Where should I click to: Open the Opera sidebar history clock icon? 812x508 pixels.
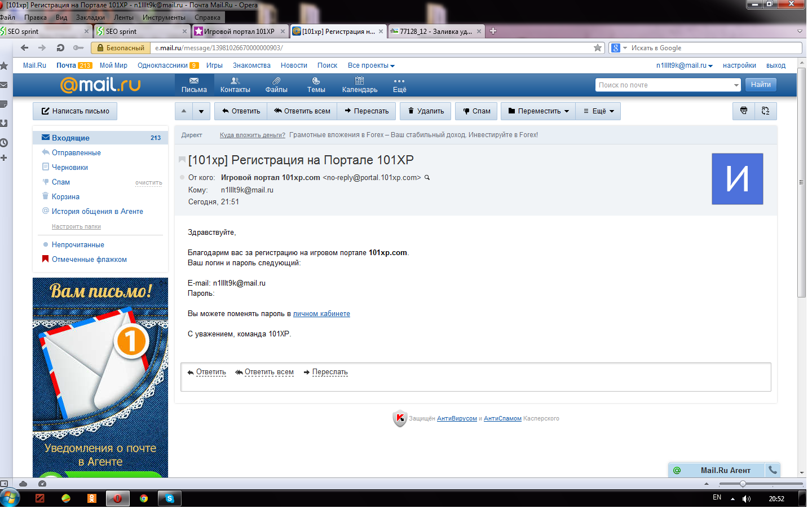4,142
